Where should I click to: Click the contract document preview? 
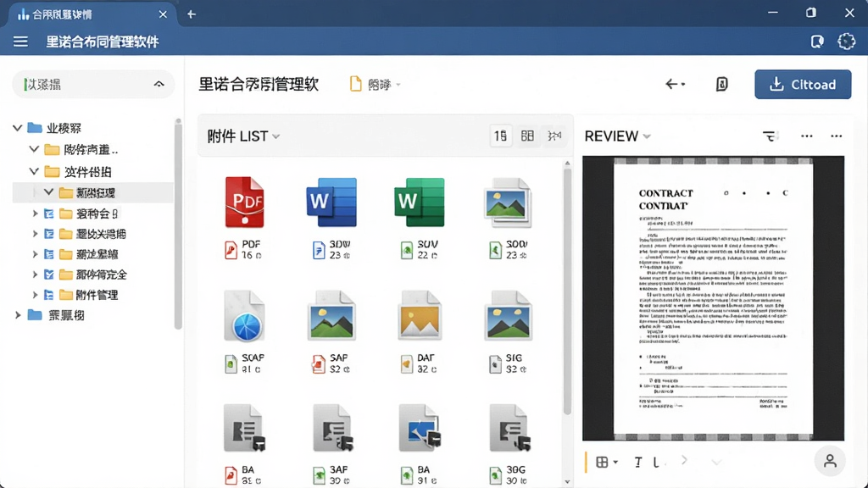(x=713, y=297)
